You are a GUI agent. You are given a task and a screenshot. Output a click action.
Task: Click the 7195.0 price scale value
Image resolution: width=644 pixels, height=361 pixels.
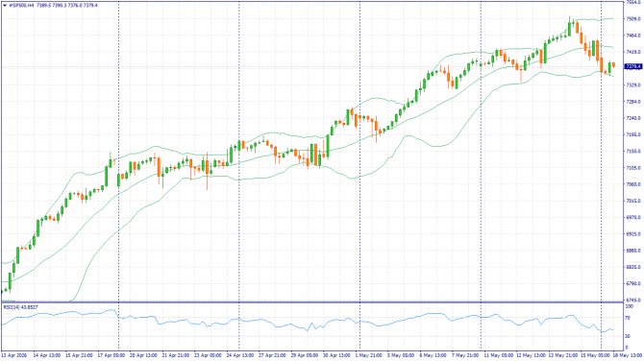pos(633,134)
